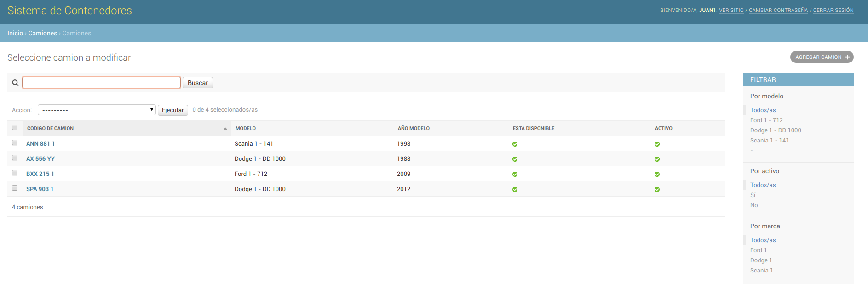Click the year 2012 cell
This screenshot has height=300, width=868.
coord(403,189)
